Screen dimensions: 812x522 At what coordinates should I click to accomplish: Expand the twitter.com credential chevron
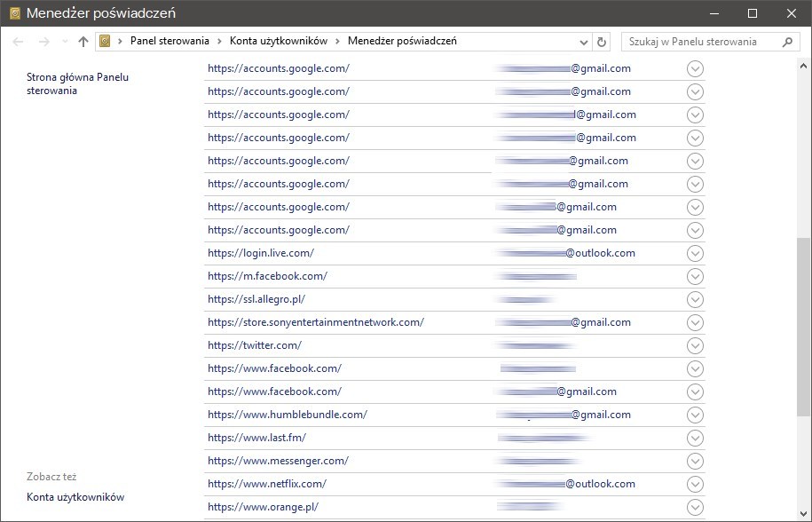[695, 345]
